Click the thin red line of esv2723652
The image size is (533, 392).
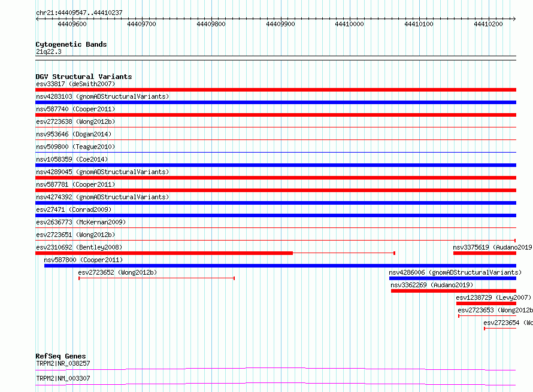point(156,278)
